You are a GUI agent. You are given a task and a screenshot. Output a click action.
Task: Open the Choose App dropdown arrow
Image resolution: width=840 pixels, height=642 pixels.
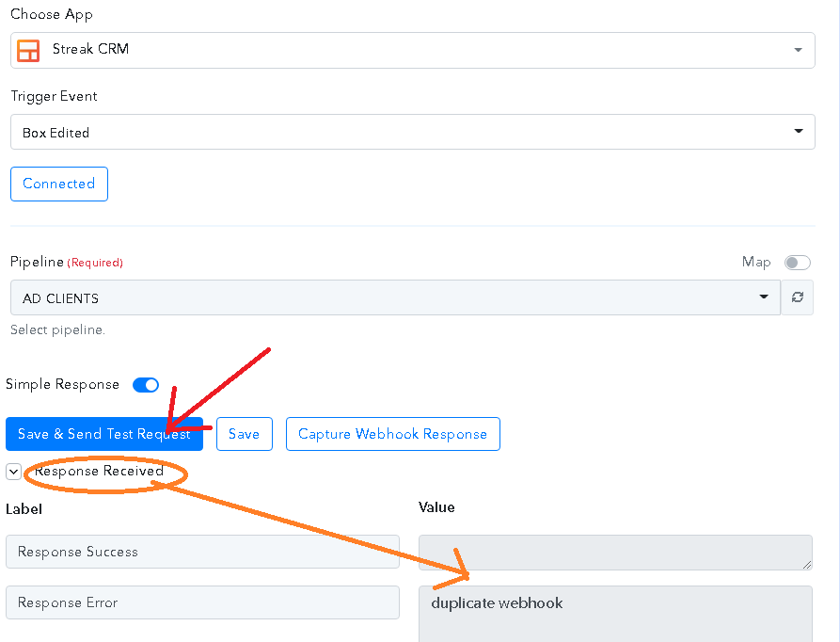(x=798, y=50)
